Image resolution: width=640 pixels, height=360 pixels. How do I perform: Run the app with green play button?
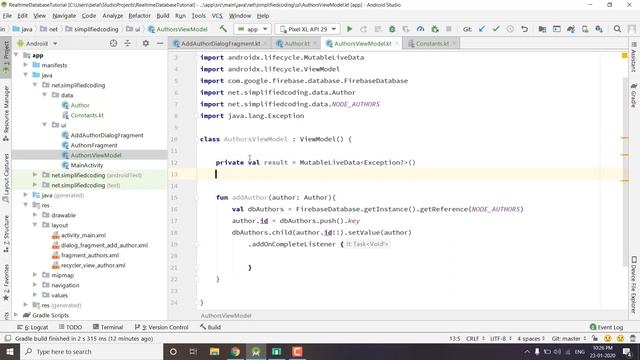coord(349,29)
